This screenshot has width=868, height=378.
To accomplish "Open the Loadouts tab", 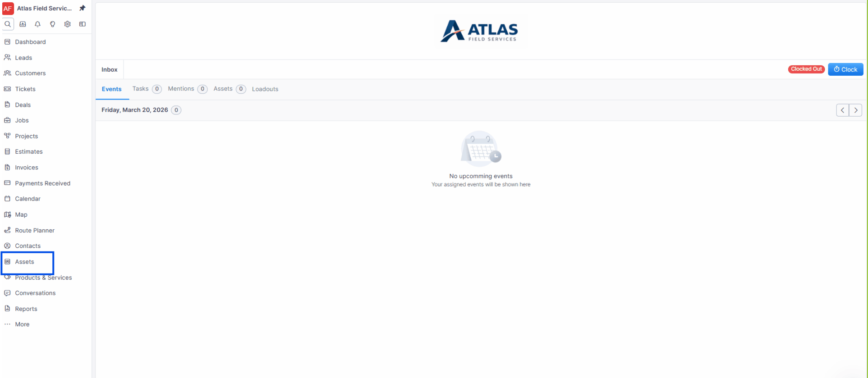I will (x=265, y=89).
